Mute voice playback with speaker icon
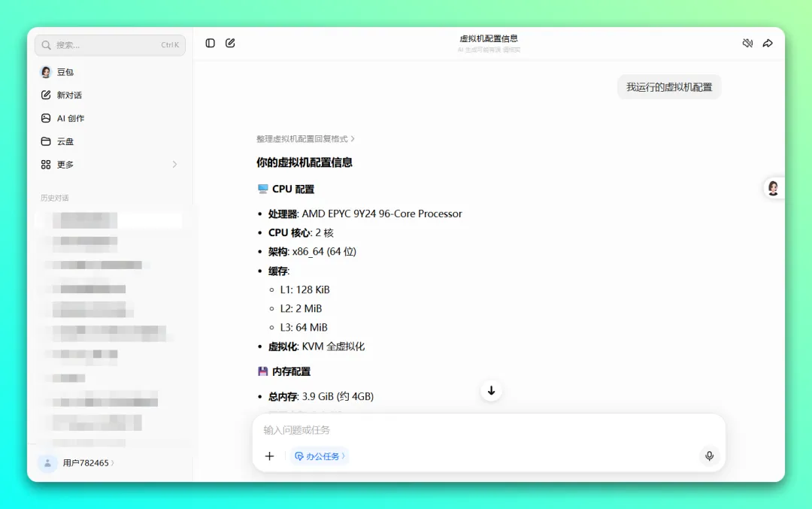Screen dimensions: 812x509 tap(747, 43)
